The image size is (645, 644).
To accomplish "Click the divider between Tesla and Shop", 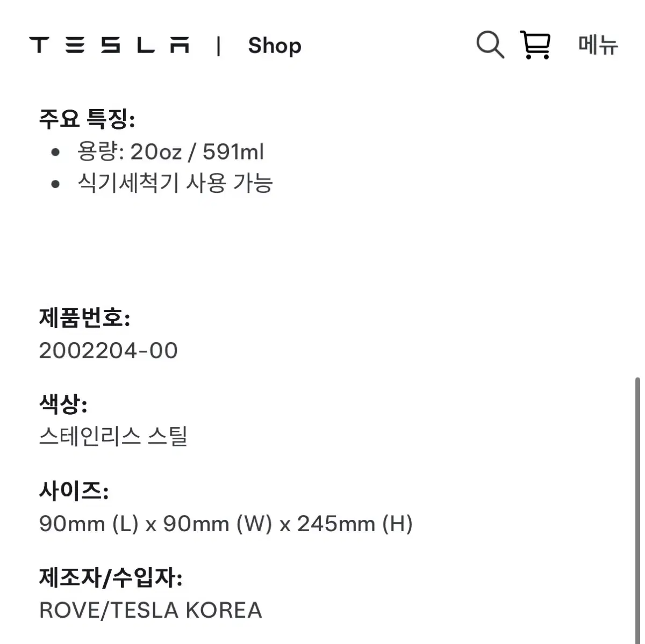I will [x=218, y=46].
